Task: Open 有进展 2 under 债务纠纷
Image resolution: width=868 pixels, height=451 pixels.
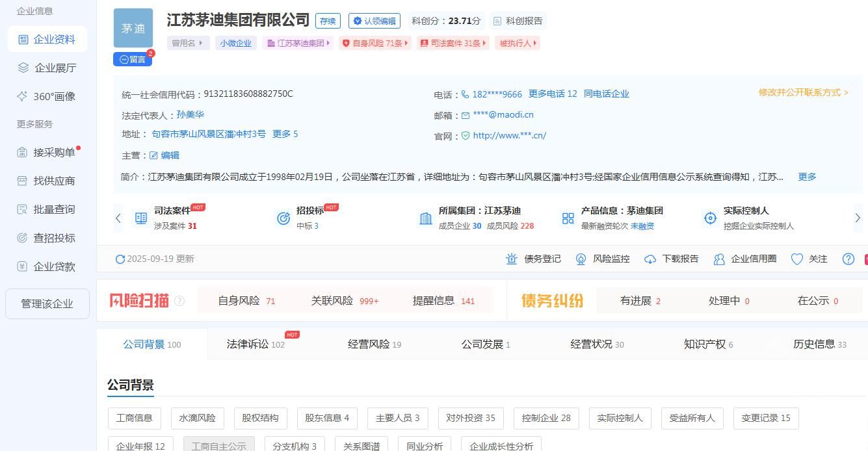Action: (x=640, y=301)
